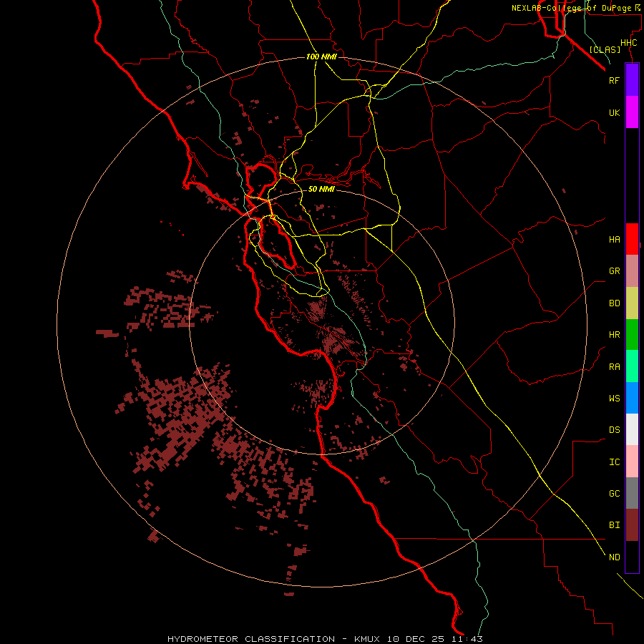Click the light green RA legend swatch
This screenshot has width=644, height=644.
pos(632,366)
